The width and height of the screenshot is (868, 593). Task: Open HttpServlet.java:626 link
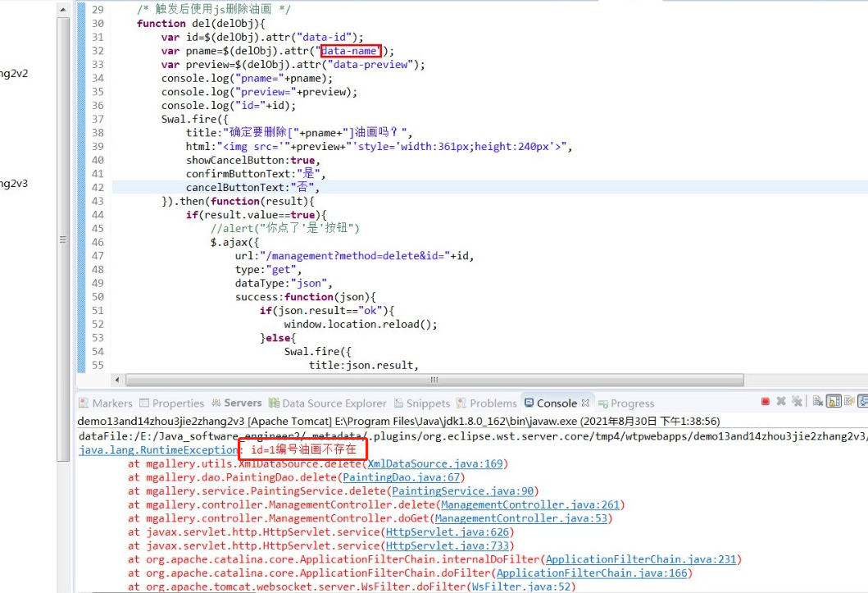click(x=448, y=532)
